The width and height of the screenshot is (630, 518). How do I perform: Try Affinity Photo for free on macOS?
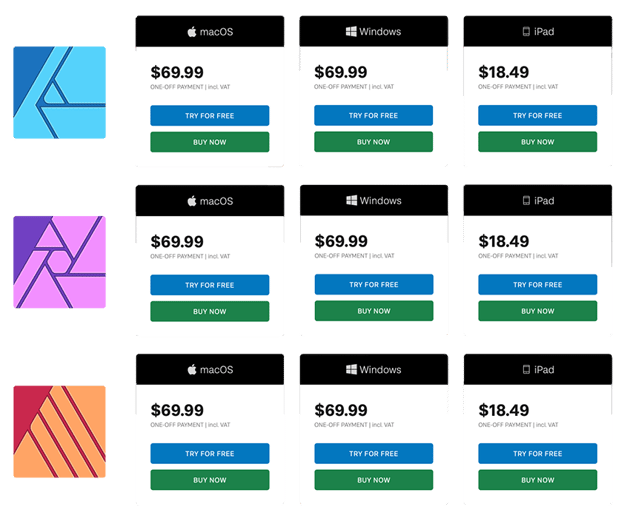(x=210, y=285)
